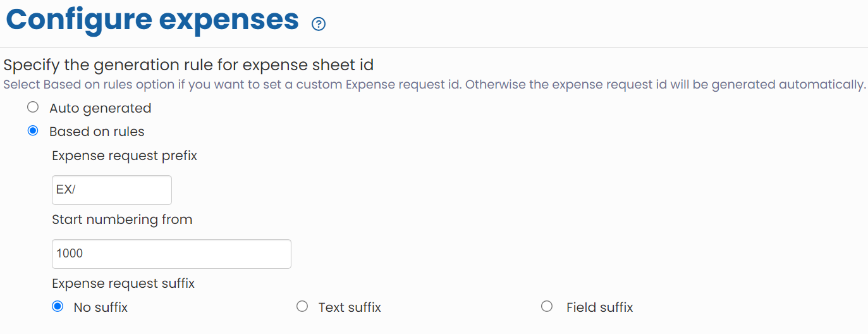
Task: Click the Based on rules label text
Action: point(97,132)
